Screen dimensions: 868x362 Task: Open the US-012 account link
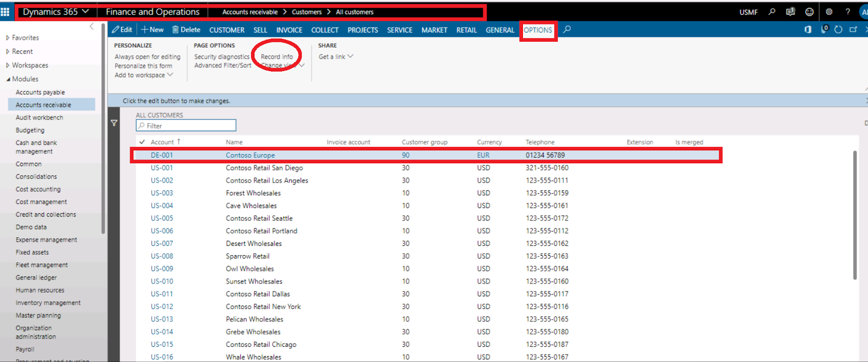click(x=162, y=307)
